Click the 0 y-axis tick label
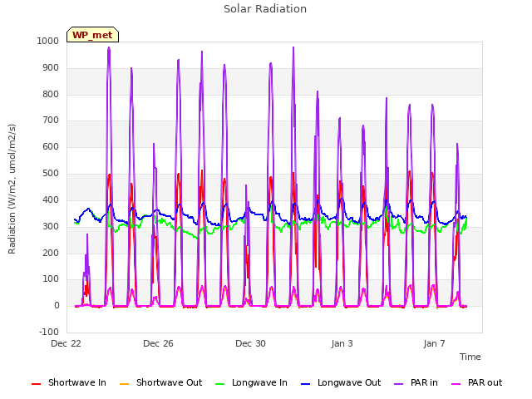The image size is (532, 399). click(x=57, y=305)
